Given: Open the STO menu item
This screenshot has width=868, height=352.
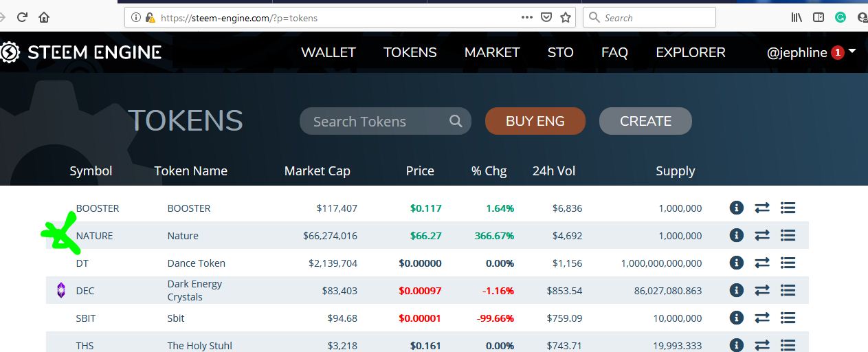Looking at the screenshot, I should [x=561, y=52].
